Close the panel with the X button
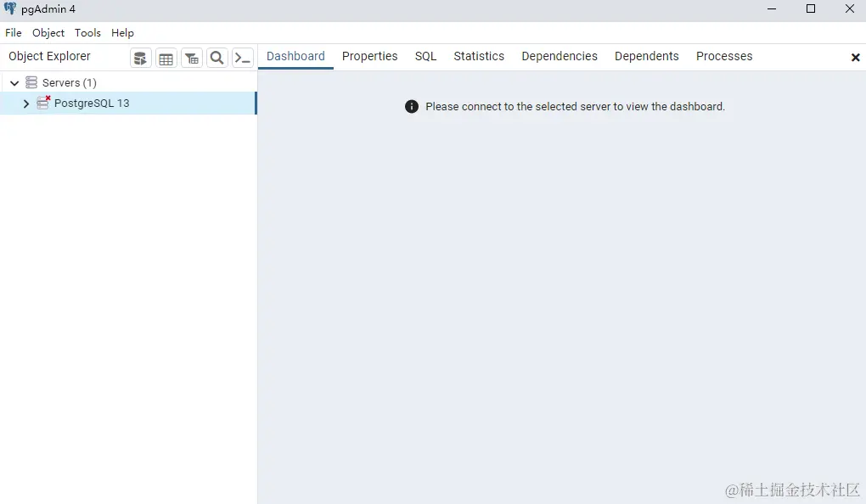 [x=856, y=58]
